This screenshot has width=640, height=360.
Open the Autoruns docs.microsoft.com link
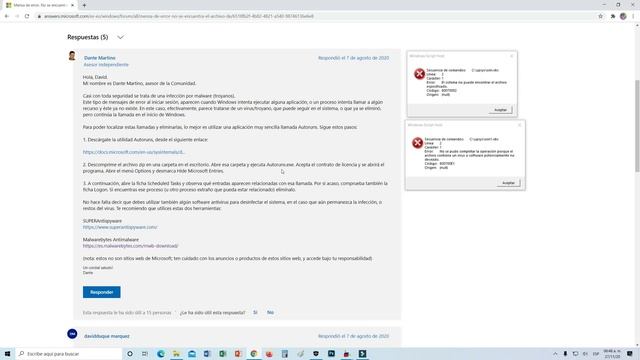click(x=134, y=152)
